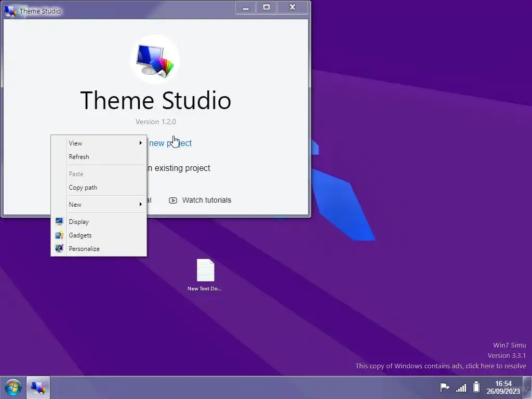Expand the New submenu arrow

140,204
